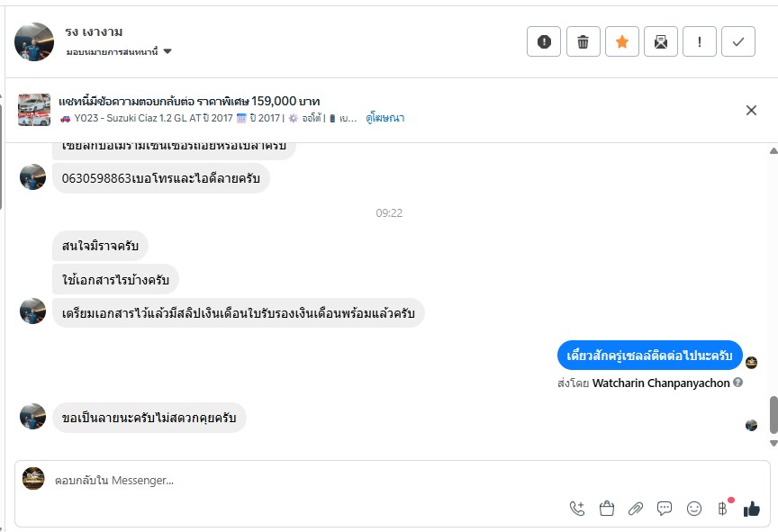
Task: Click the phone call request icon
Action: tap(577, 509)
